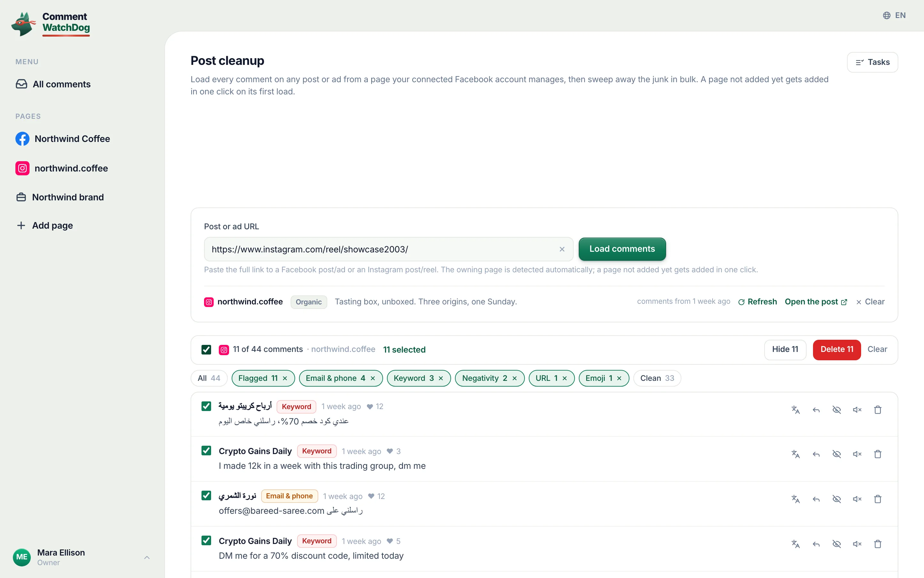This screenshot has height=578, width=924.
Task: Uncheck the '70% discount code' comment
Action: [x=206, y=540]
